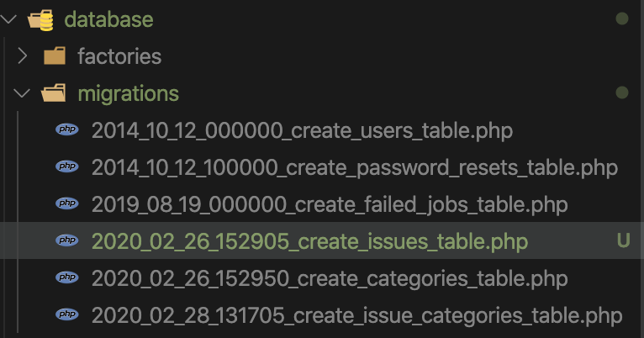Open 2020_02_28_131705_create_issue_categories_table.php
The height and width of the screenshot is (338, 644).
point(357,315)
